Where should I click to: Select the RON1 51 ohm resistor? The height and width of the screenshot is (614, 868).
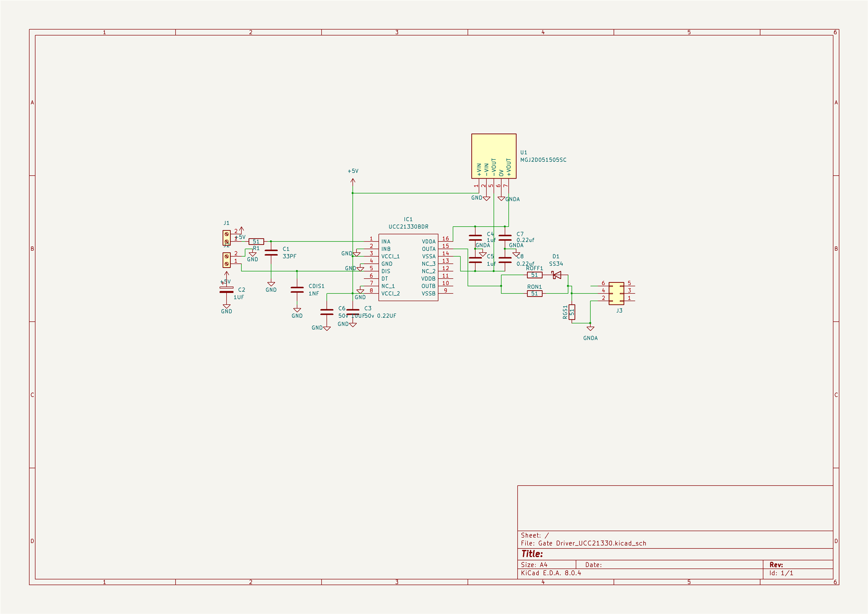(x=535, y=293)
